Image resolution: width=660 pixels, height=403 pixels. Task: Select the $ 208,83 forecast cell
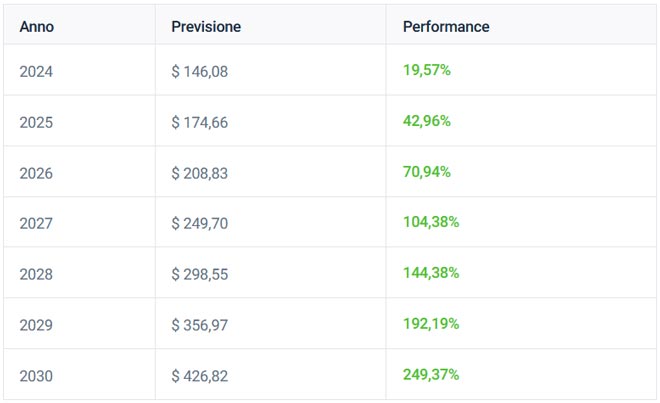(200, 173)
